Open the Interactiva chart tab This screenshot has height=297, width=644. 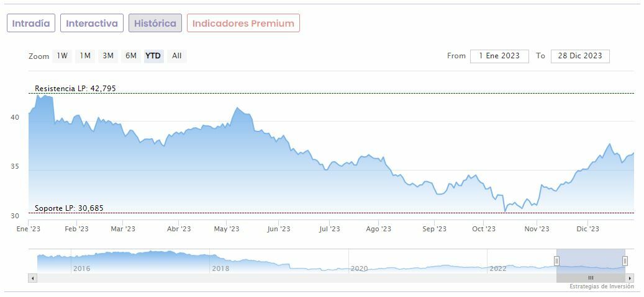tap(92, 24)
